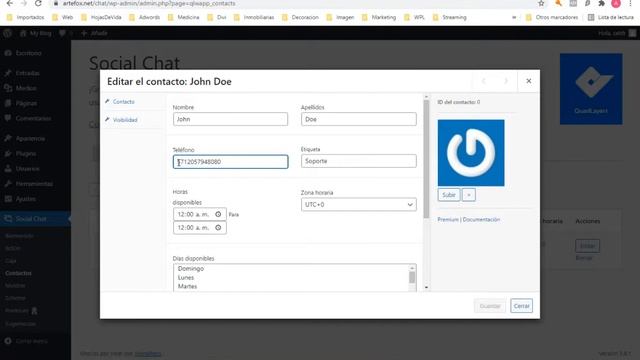Open the Decoracion bookmarks folder
The width and height of the screenshot is (640, 360).
point(300,18)
